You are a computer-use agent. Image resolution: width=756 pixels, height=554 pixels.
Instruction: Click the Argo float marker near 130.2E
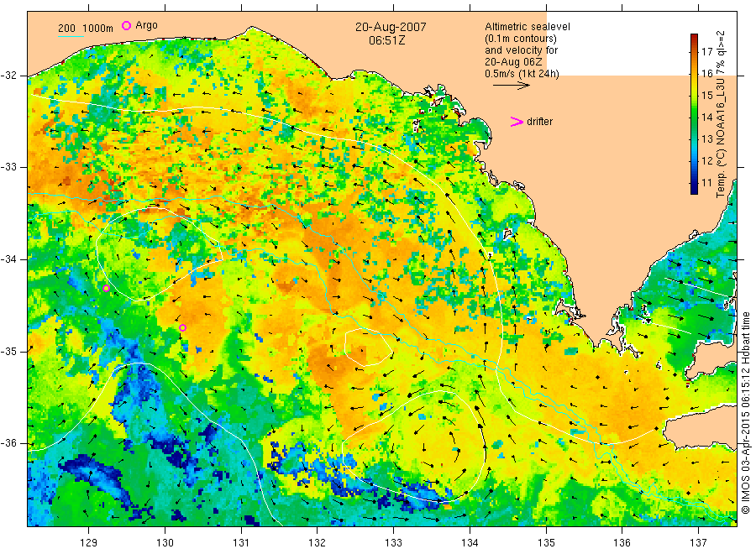click(183, 328)
